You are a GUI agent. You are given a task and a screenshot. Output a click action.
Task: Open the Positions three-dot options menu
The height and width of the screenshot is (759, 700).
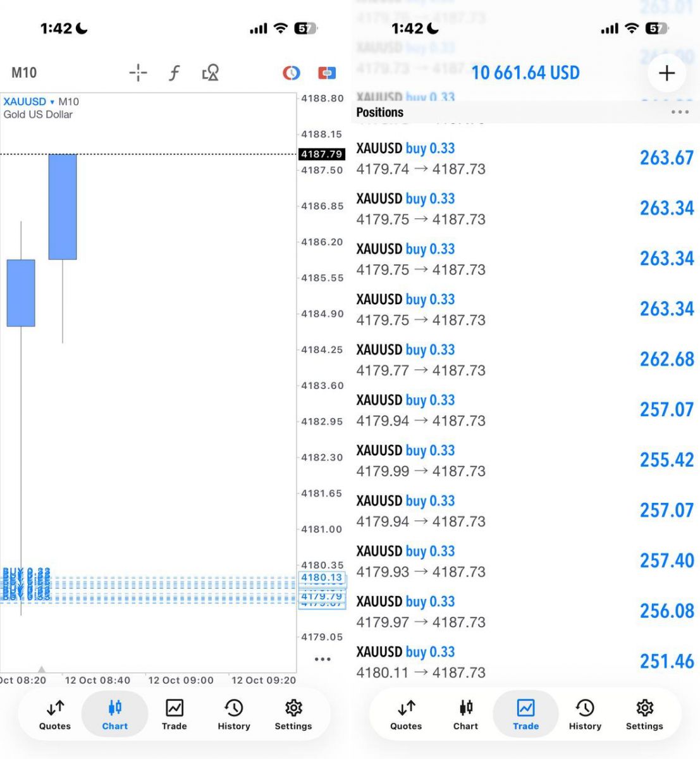[680, 112]
